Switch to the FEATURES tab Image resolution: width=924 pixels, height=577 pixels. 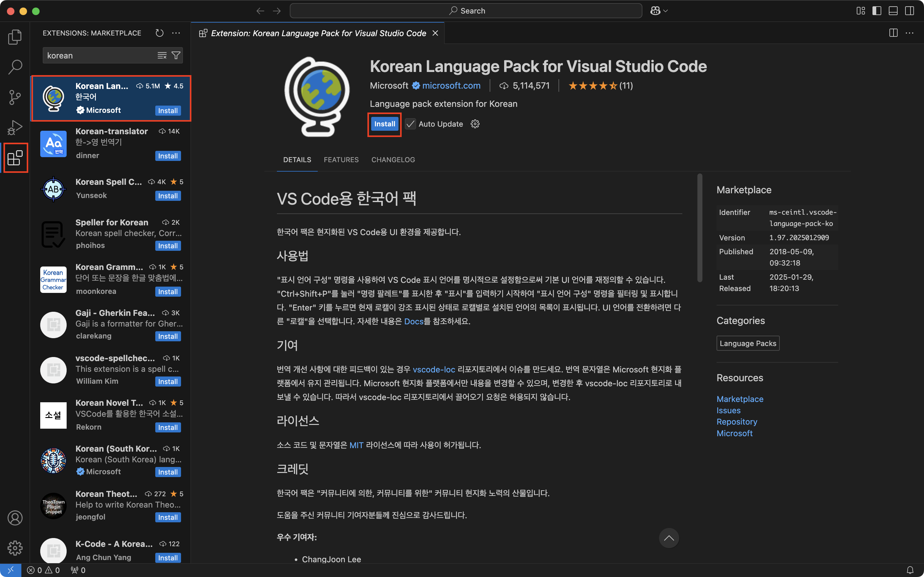click(x=341, y=160)
